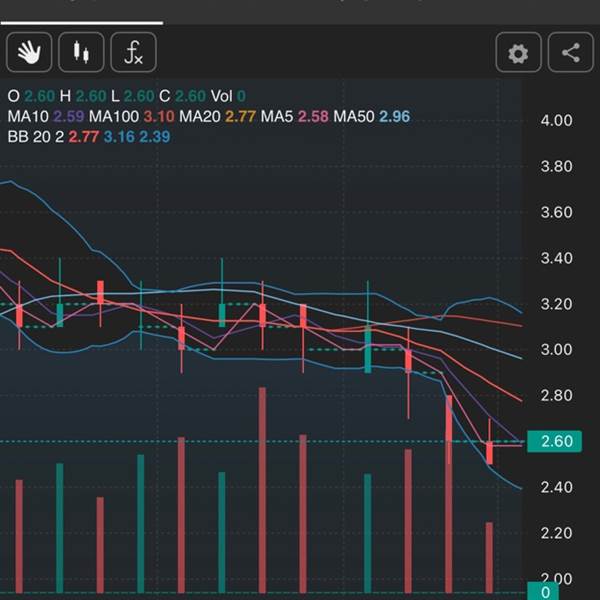Click the 3.80 price axis label

[x=556, y=166]
